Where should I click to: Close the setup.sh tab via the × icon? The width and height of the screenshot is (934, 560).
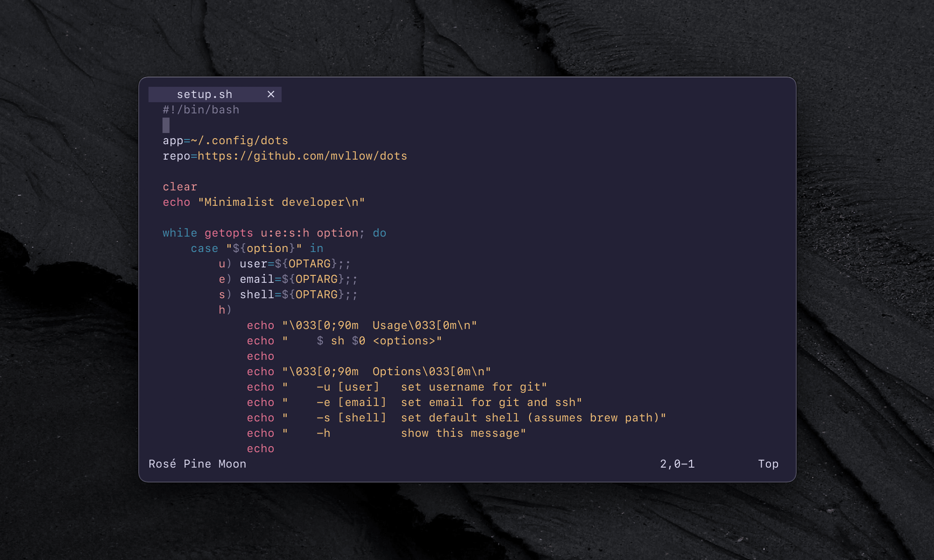pos(271,94)
